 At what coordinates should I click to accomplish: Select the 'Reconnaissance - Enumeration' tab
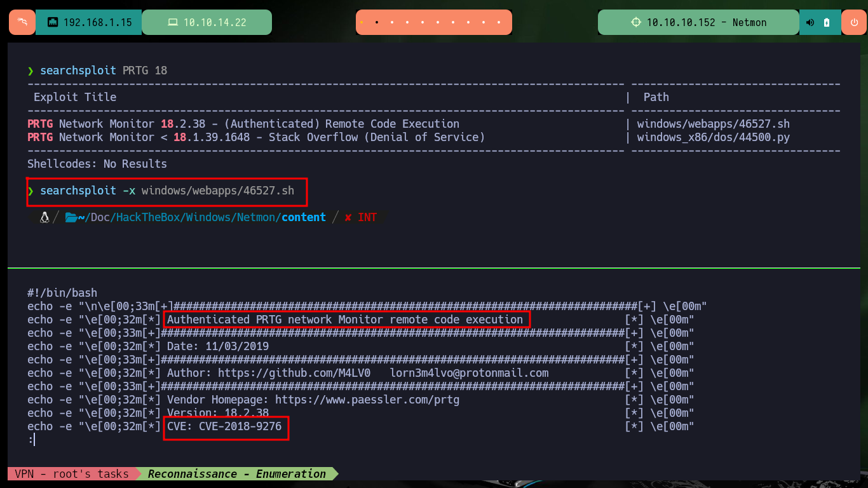236,474
